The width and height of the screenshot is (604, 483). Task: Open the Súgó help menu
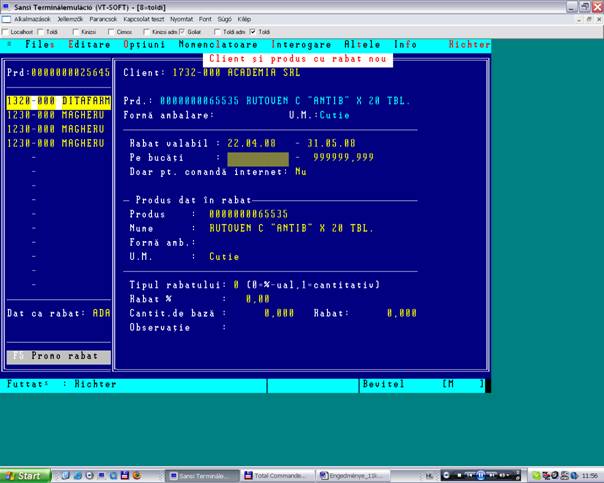[x=224, y=19]
